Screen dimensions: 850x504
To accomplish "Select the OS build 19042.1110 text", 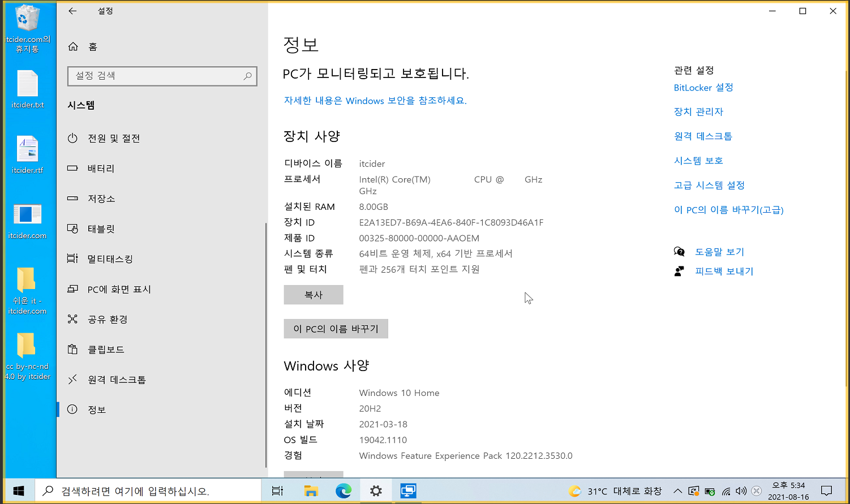I will 383,440.
